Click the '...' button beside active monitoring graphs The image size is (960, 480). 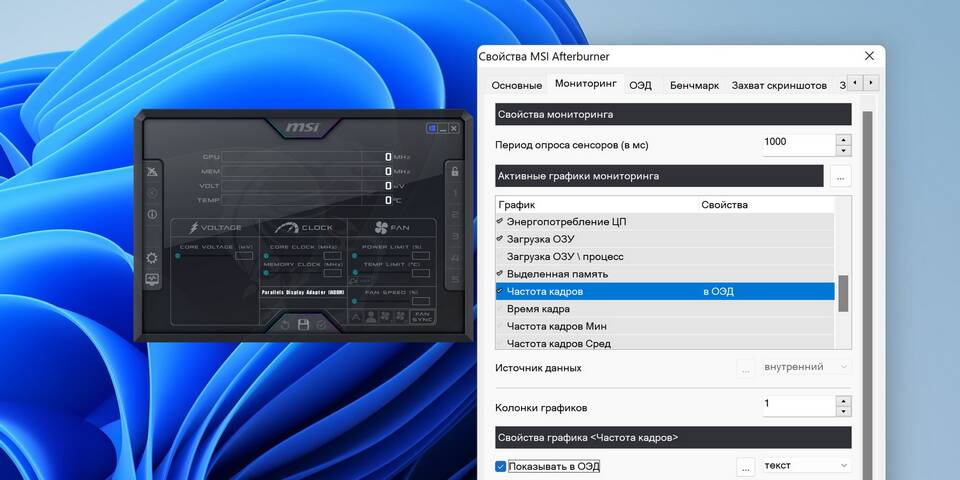tap(839, 177)
